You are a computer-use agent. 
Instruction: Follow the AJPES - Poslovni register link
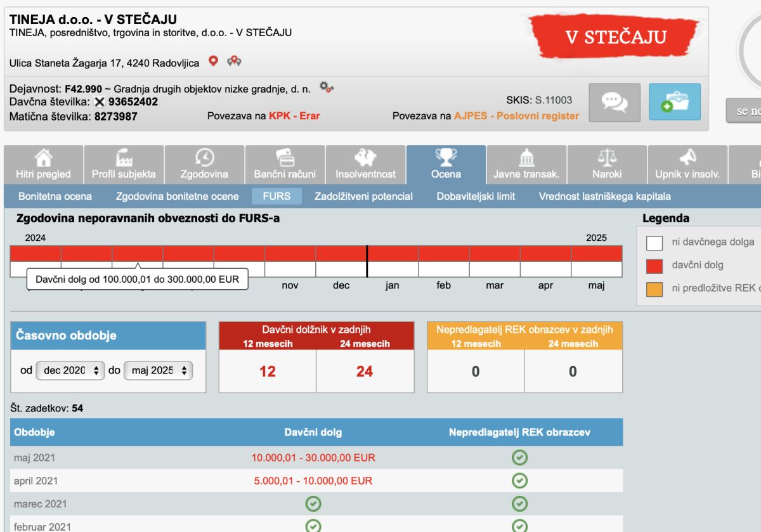(x=516, y=116)
